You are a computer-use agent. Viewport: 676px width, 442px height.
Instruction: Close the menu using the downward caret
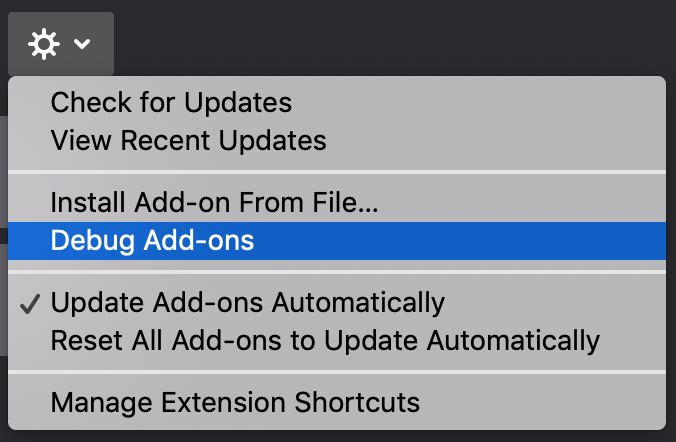(81, 44)
